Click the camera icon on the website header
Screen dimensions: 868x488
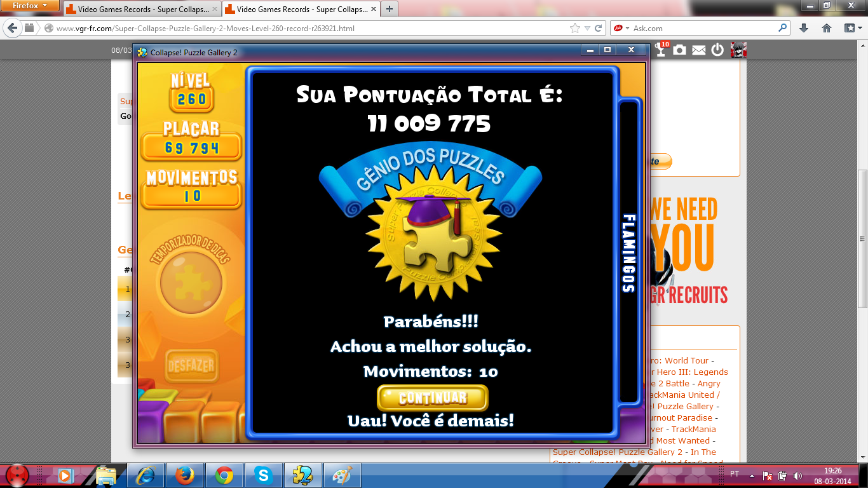680,50
